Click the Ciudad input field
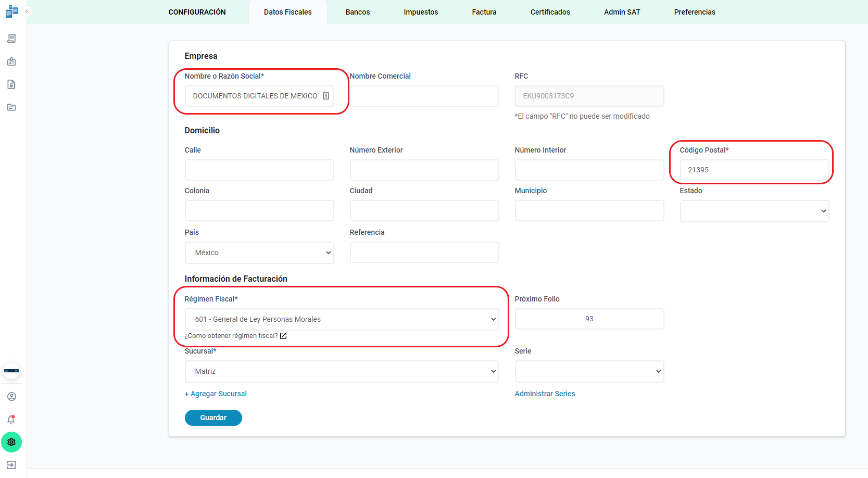 coord(424,210)
